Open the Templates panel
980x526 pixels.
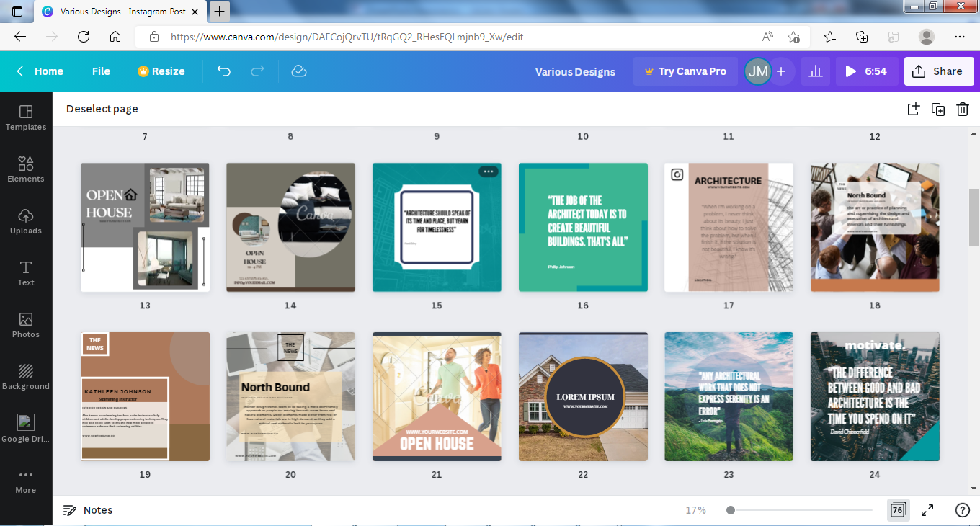(x=26, y=118)
